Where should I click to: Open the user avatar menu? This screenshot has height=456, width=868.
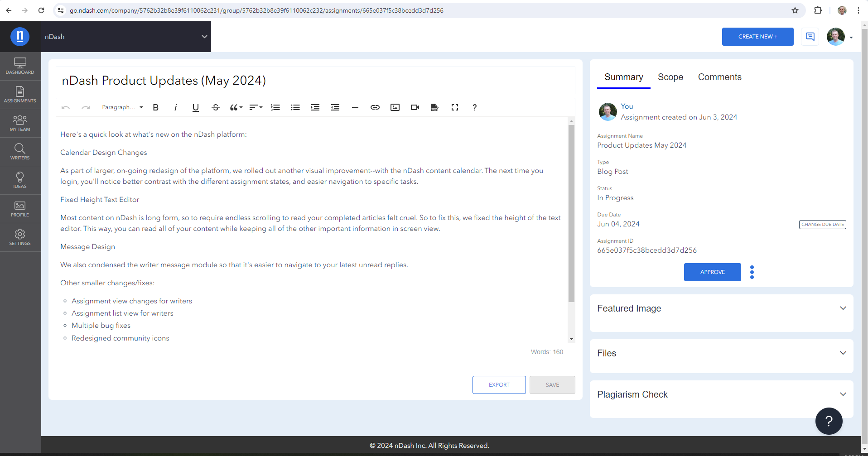coord(839,37)
